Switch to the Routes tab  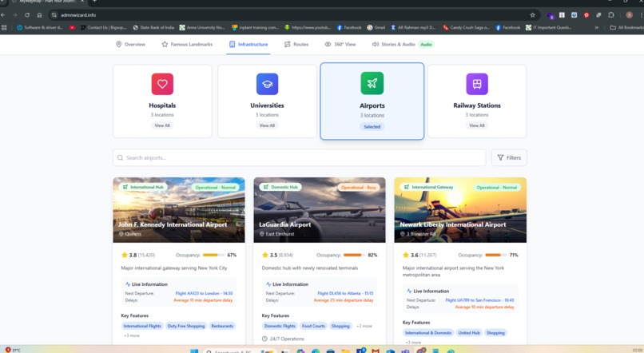[x=296, y=45]
